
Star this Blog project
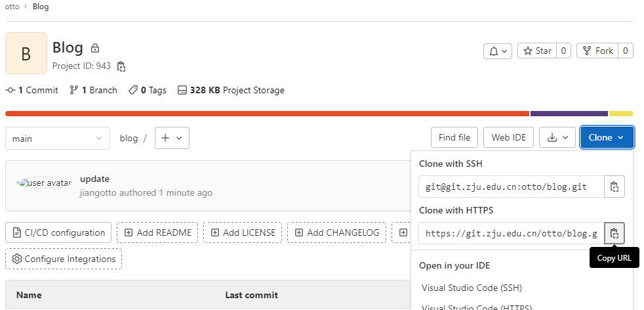pyautogui.click(x=537, y=51)
